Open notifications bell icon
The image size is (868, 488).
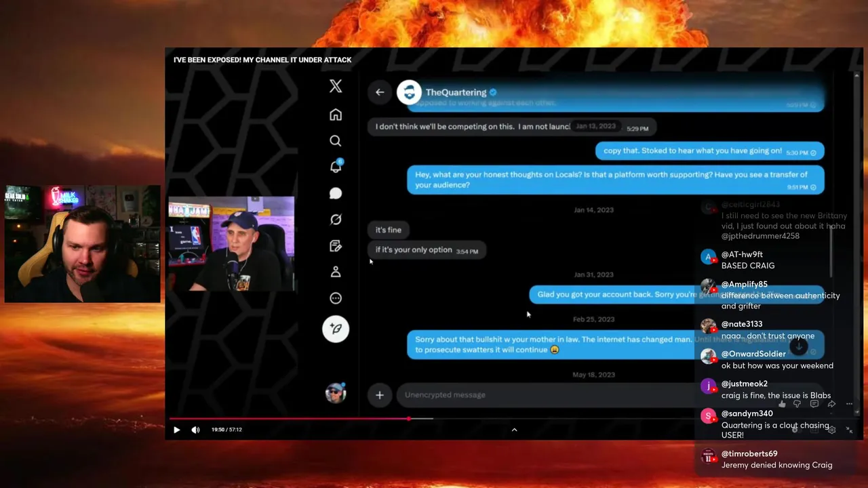click(336, 167)
